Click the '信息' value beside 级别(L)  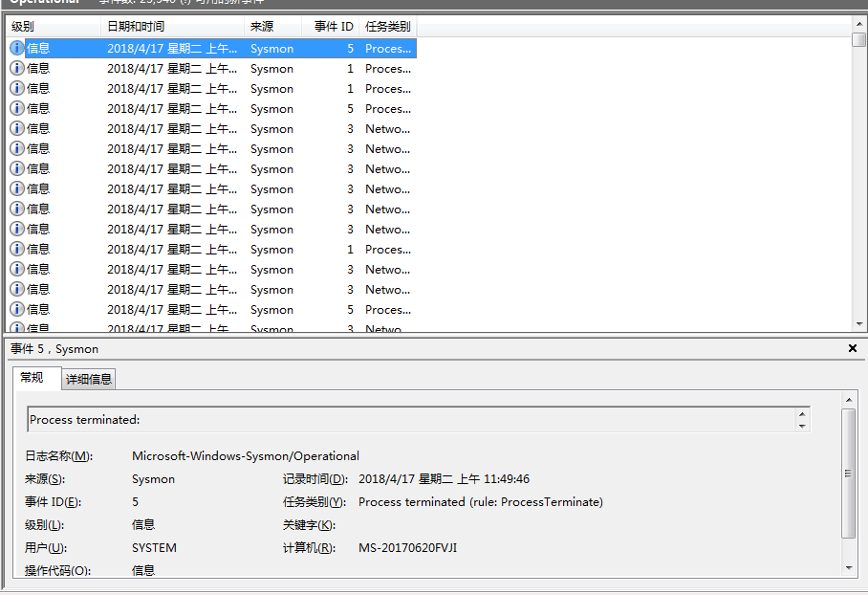(143, 524)
